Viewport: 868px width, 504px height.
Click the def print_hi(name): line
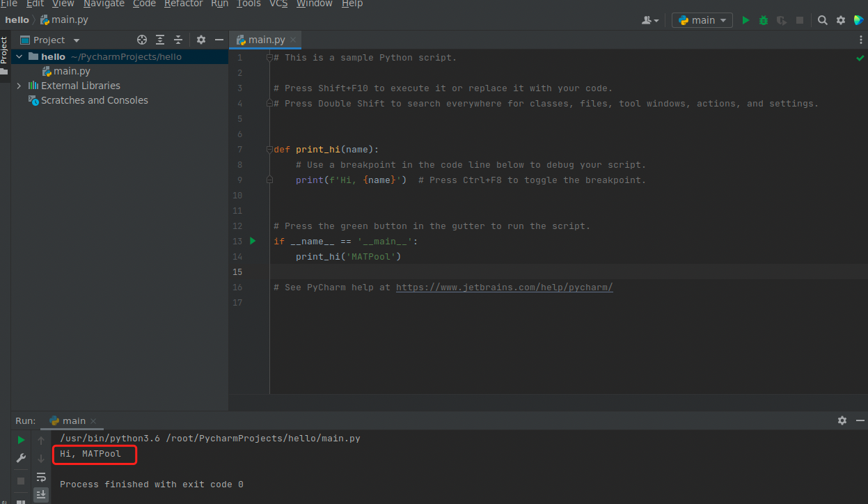coord(326,149)
